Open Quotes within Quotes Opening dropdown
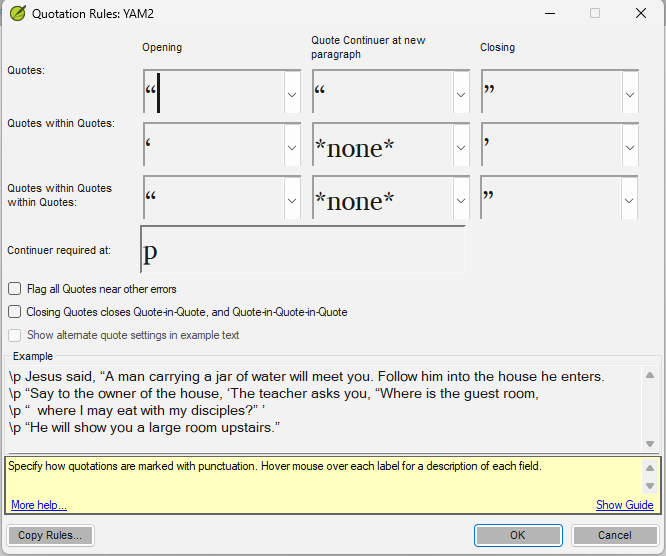Screen dimensions: 666x556 click(292, 148)
